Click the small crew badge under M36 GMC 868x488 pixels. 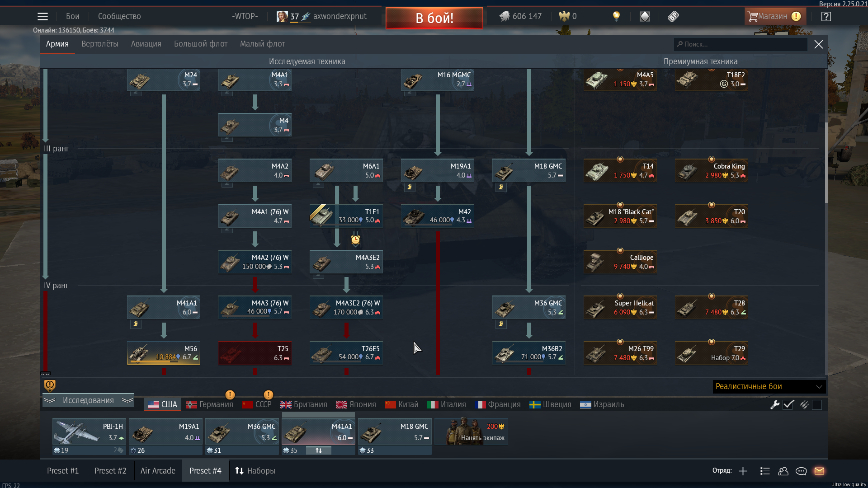501,324
